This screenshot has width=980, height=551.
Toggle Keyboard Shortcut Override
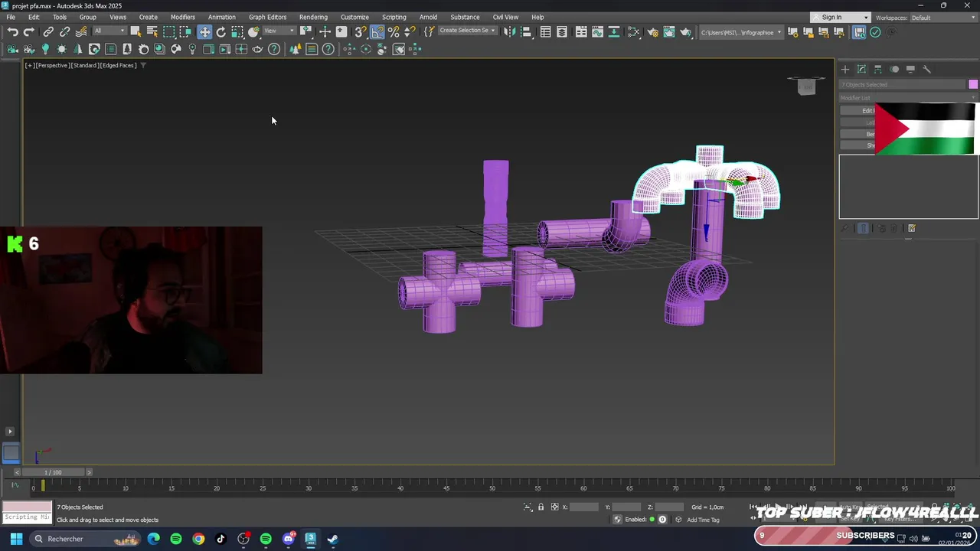(341, 32)
